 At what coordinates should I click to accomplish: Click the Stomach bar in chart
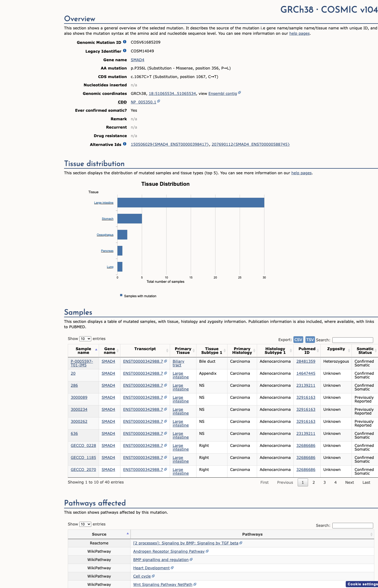pyautogui.click(x=130, y=219)
